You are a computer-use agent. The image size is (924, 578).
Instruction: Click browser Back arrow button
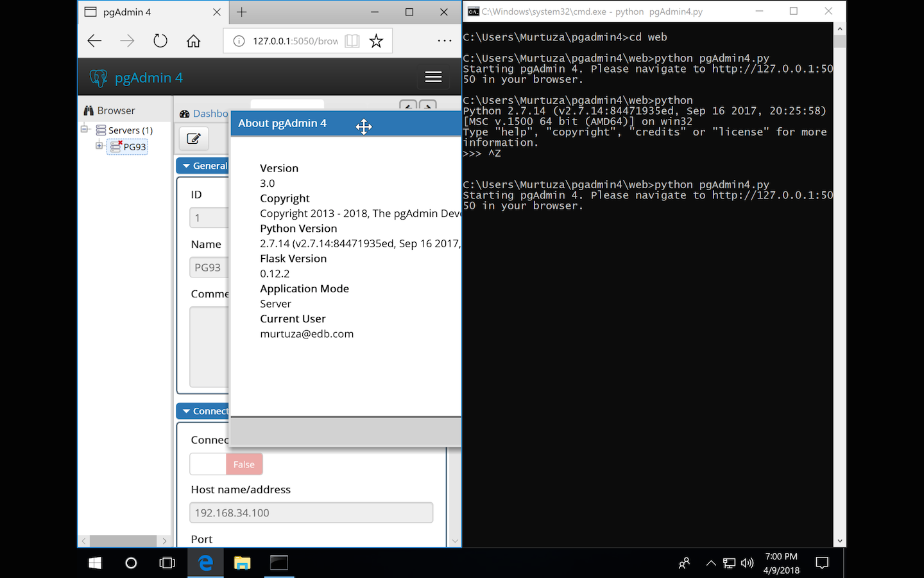point(95,41)
